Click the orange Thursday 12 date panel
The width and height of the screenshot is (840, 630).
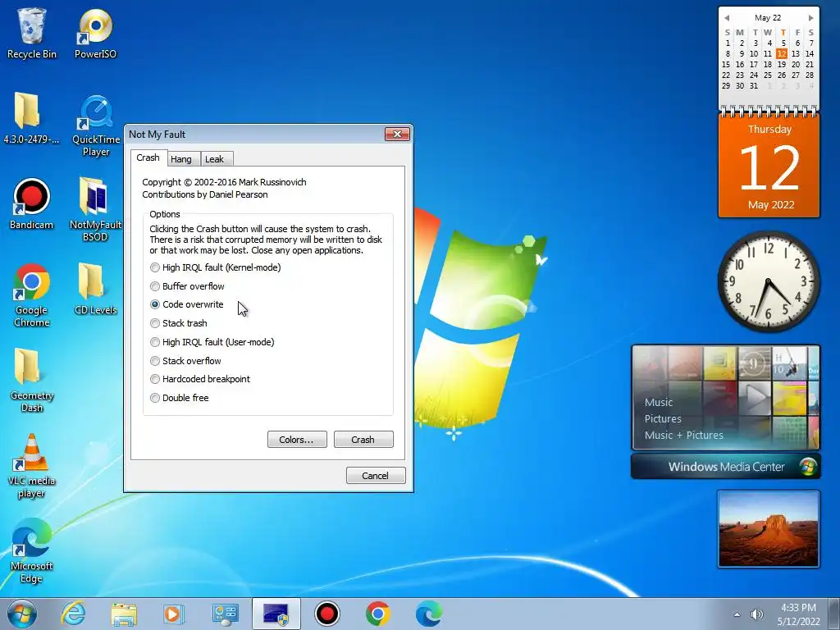click(769, 167)
